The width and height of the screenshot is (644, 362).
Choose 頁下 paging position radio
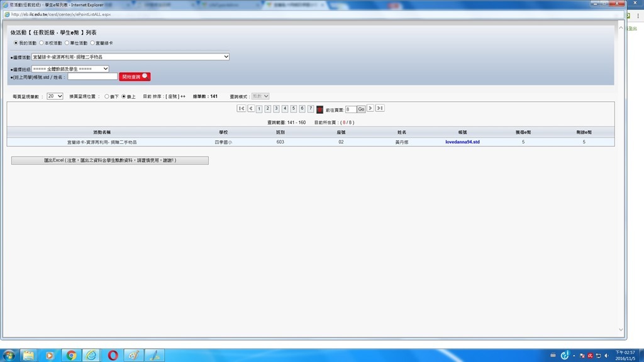tap(107, 96)
